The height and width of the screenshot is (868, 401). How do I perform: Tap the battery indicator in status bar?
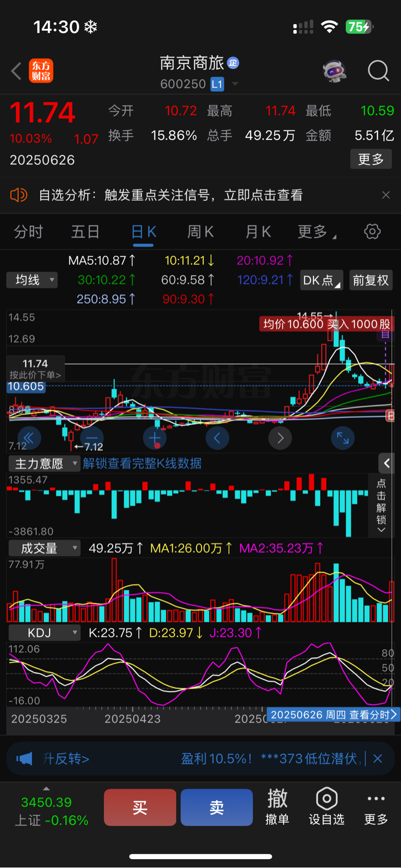[x=359, y=27]
